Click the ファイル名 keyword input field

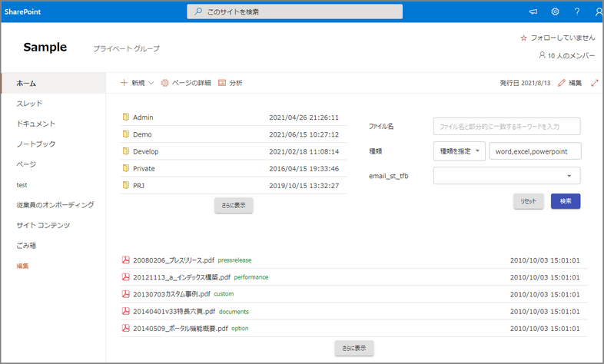click(x=506, y=126)
